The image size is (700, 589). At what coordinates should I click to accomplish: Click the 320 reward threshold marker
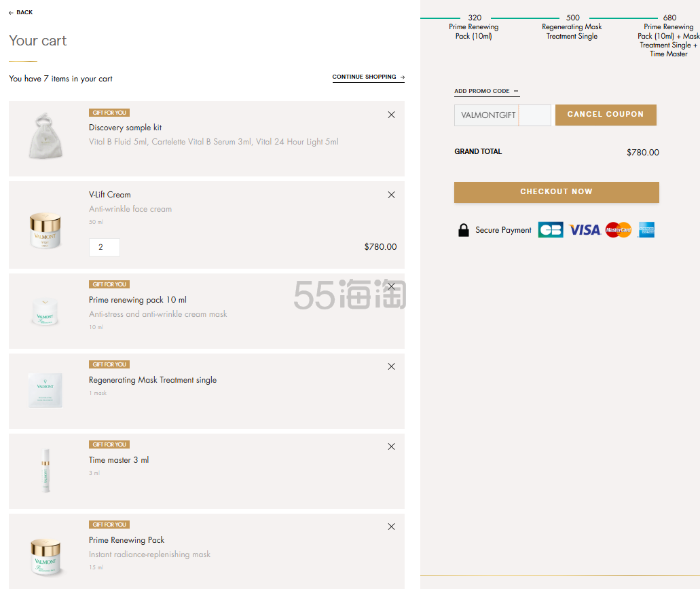click(x=475, y=18)
